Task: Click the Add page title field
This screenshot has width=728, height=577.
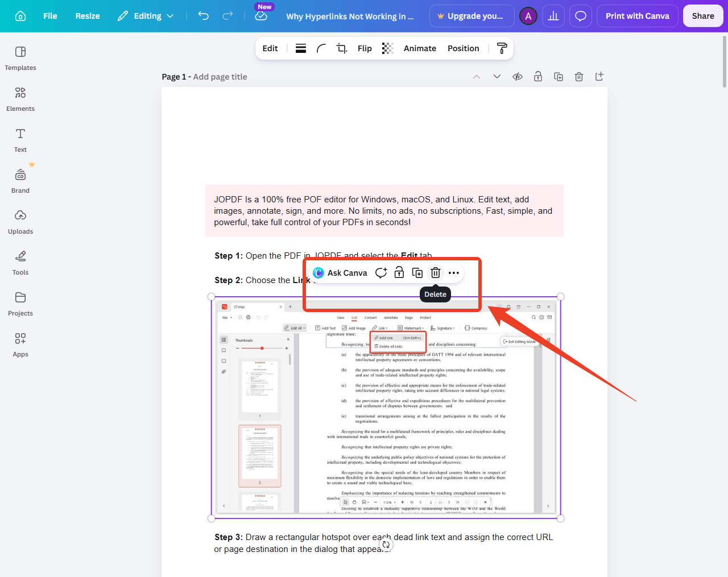Action: 220,77
